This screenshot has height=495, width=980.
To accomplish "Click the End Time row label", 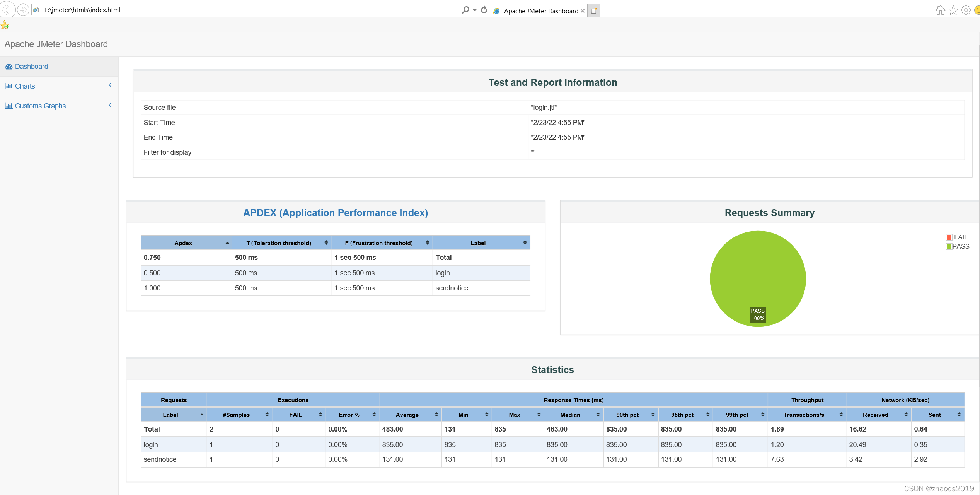I will tap(158, 137).
